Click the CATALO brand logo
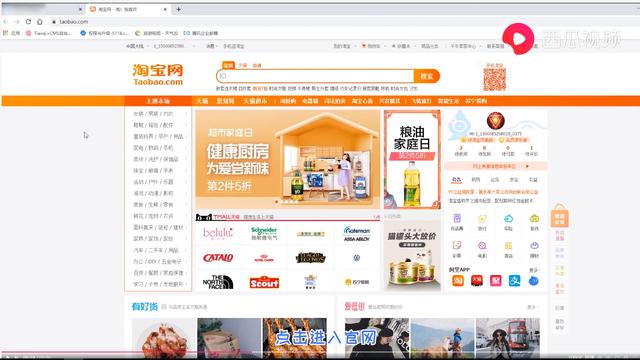 pyautogui.click(x=218, y=258)
